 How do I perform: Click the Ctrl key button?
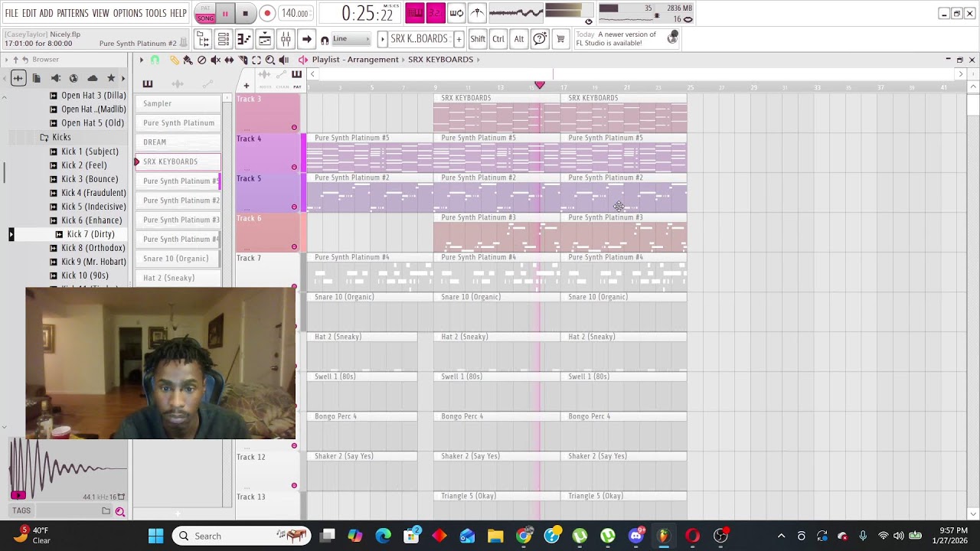(498, 39)
